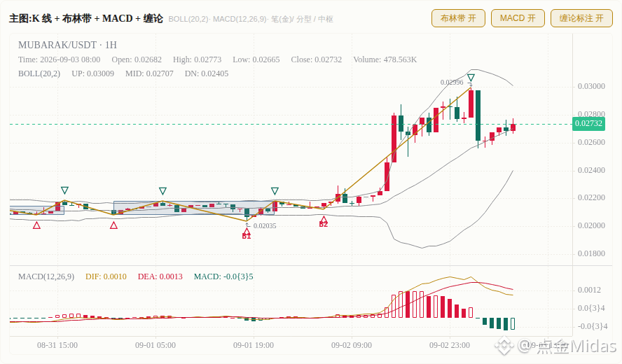
Task: Click the second red bottom-fractal triangle marker
Action: pyautogui.click(x=113, y=225)
